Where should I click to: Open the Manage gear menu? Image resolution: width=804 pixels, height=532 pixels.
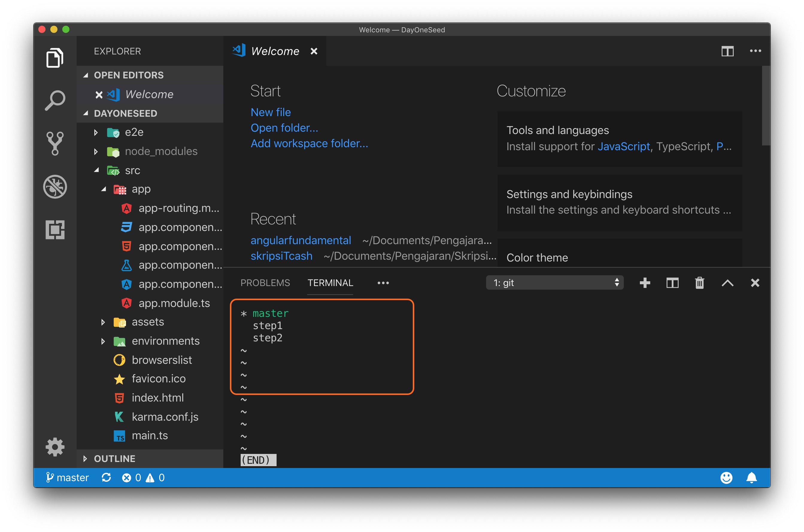click(55, 447)
